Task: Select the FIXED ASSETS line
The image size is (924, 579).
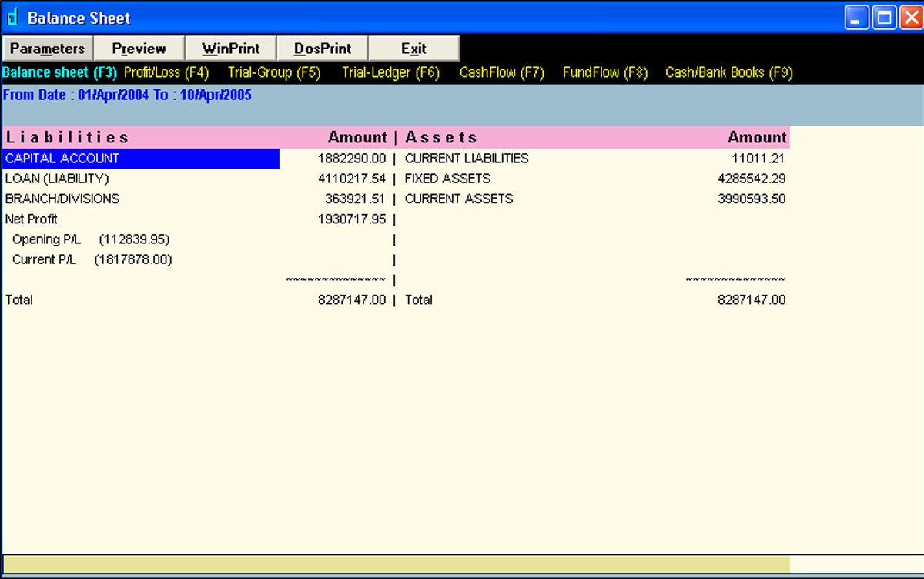Action: click(447, 179)
